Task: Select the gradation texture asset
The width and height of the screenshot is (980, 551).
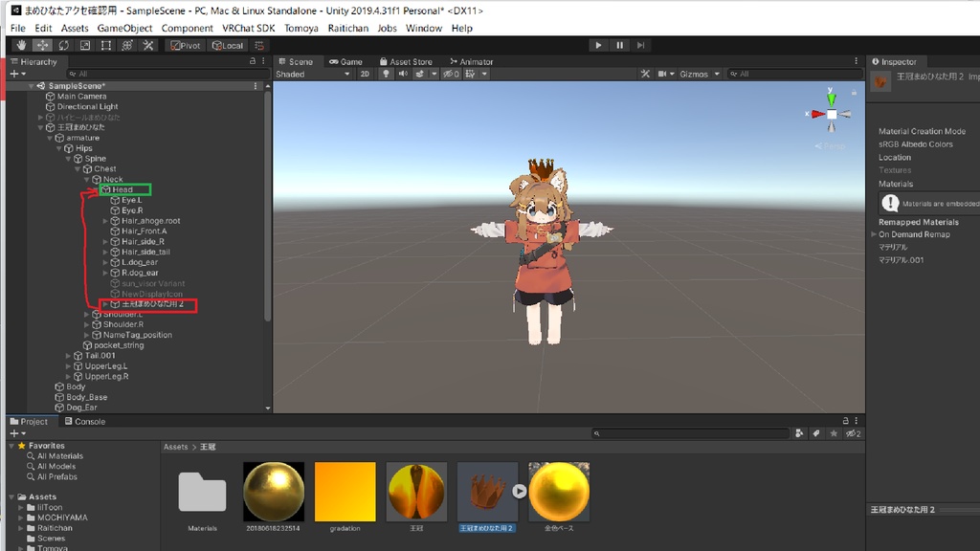Action: pyautogui.click(x=345, y=497)
